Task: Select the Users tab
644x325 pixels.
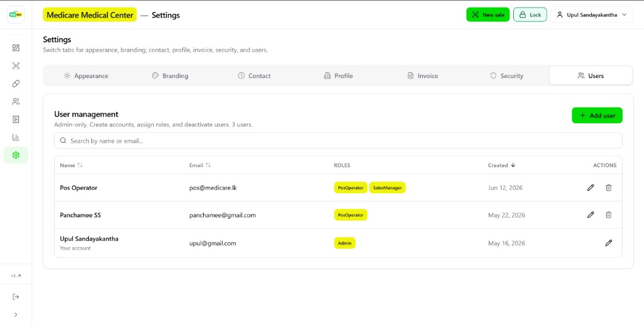Action: point(591,76)
